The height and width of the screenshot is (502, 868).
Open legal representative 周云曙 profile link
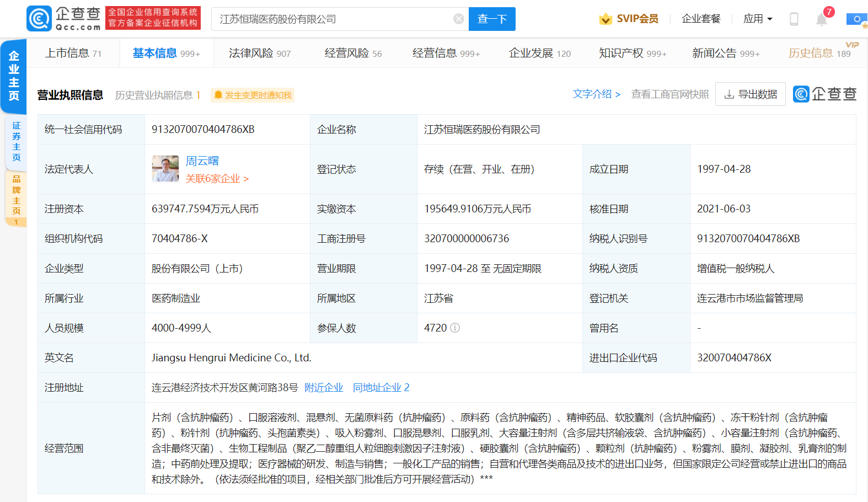(202, 161)
